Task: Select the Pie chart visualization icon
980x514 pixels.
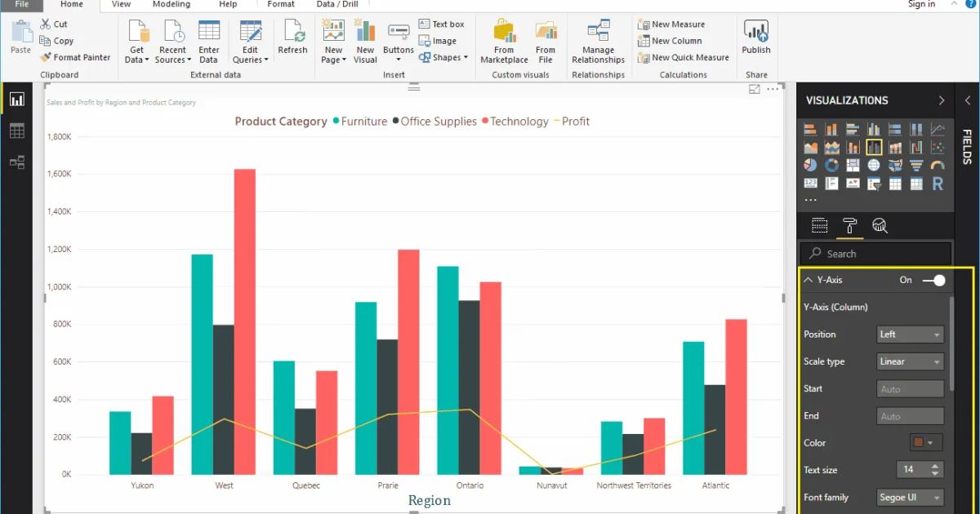Action: point(809,164)
